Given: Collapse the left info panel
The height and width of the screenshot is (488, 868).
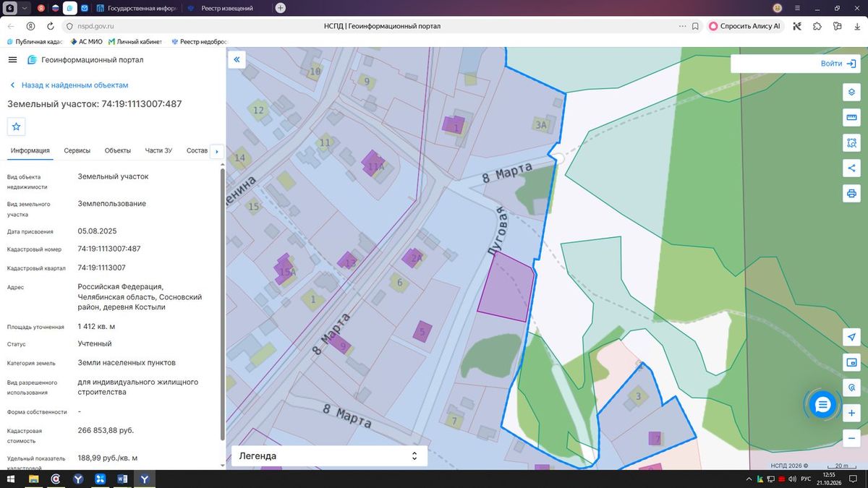Looking at the screenshot, I should pos(237,60).
